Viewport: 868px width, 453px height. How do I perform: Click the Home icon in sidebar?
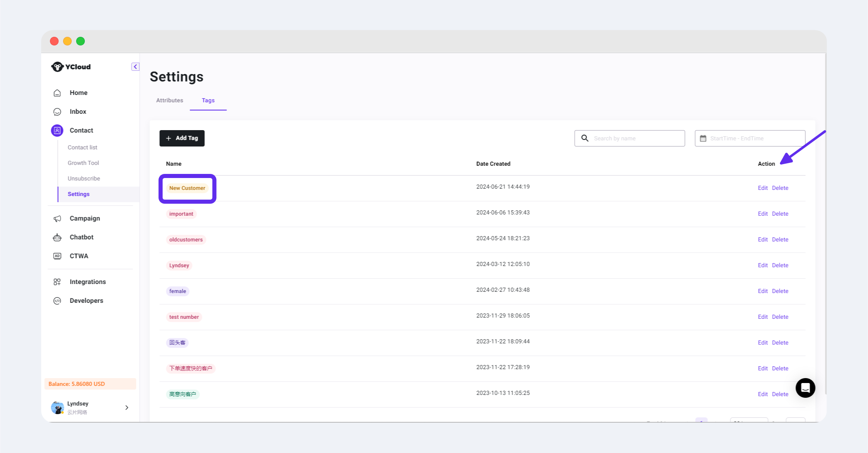click(x=57, y=93)
